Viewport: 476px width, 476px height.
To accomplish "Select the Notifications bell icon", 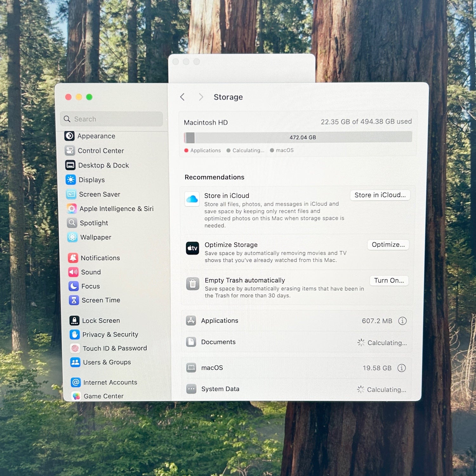I will 73,258.
